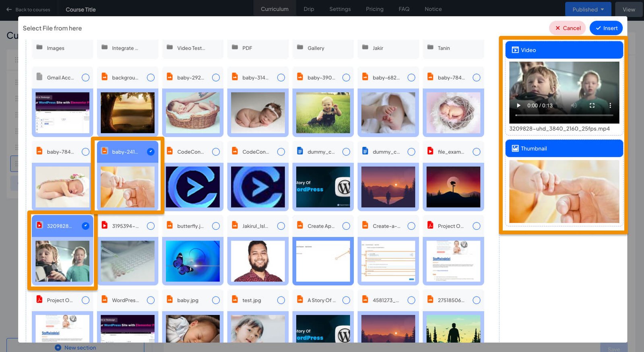Screen dimensions: 644x352
Task: Seek along the video progress bar
Action: pyautogui.click(x=564, y=115)
